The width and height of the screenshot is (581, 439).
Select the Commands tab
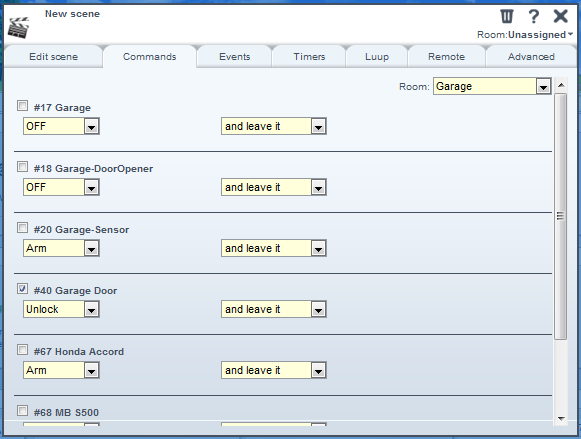click(x=150, y=57)
